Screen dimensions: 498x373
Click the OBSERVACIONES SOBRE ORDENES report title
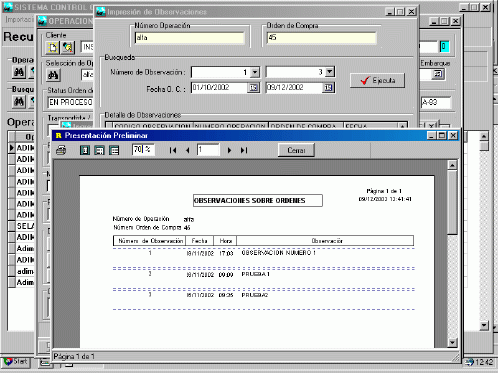[x=257, y=201]
